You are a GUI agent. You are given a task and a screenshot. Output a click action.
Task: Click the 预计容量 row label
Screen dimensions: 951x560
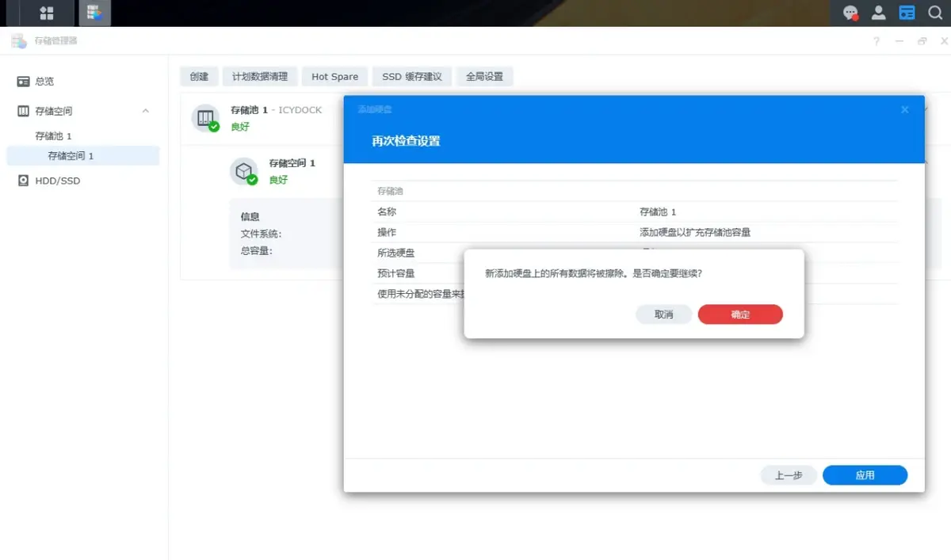(x=396, y=274)
